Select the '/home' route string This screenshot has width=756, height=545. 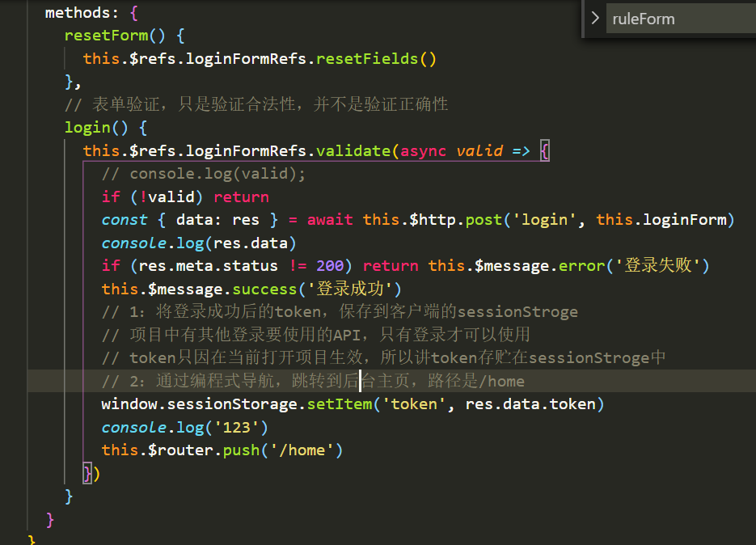tap(305, 450)
